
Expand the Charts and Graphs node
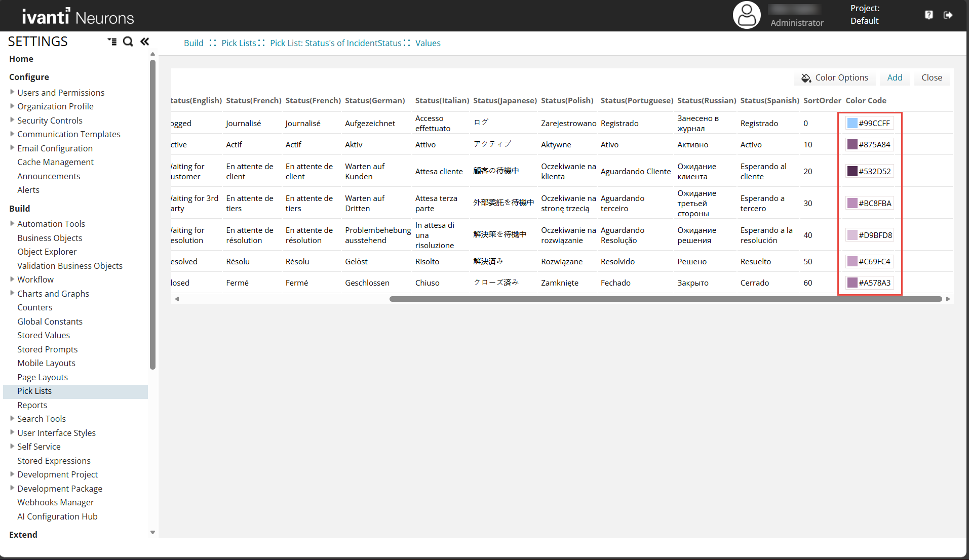click(12, 293)
